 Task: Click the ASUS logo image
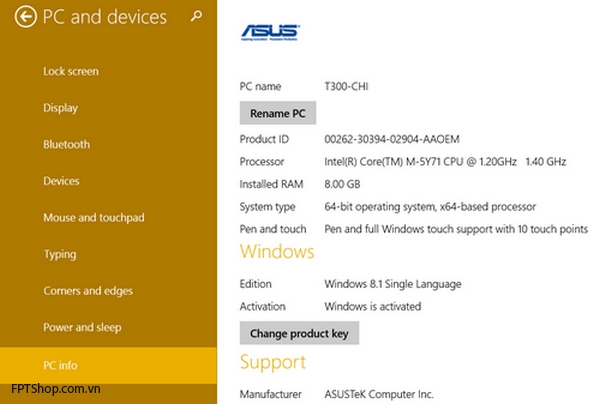click(270, 33)
